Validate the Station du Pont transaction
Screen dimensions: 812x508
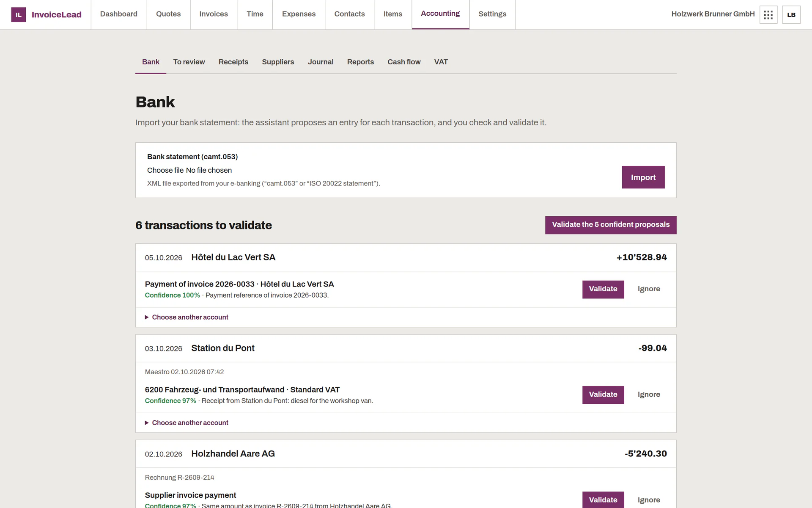pos(603,395)
